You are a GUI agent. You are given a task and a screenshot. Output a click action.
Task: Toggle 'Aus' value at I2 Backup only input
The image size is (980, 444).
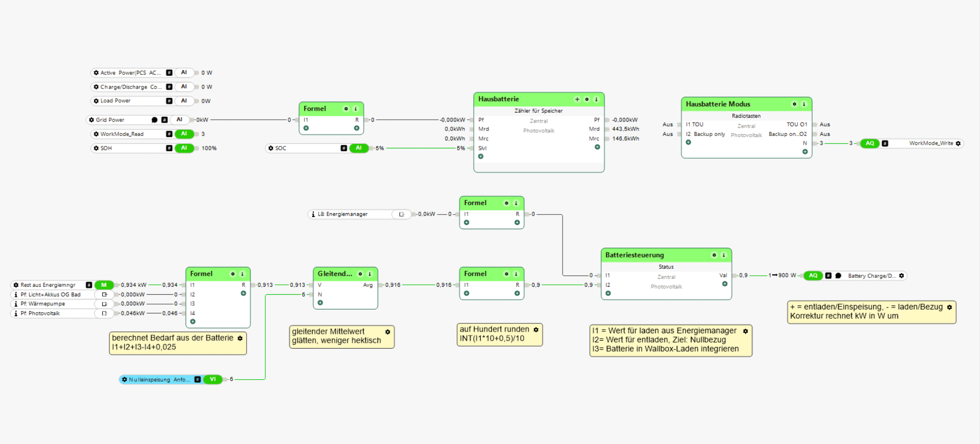pos(668,134)
